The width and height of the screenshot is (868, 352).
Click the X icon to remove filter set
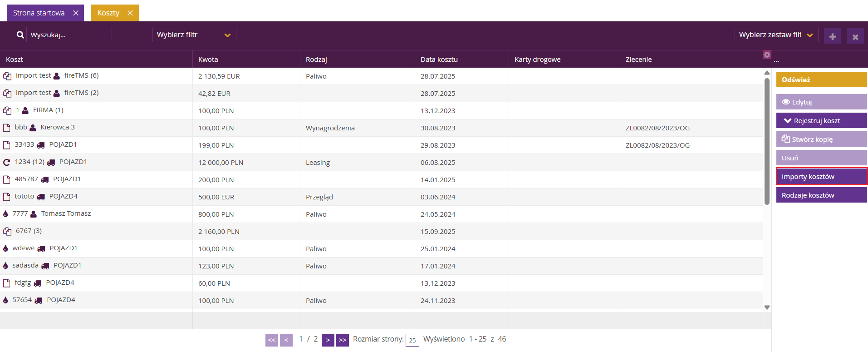point(855,36)
